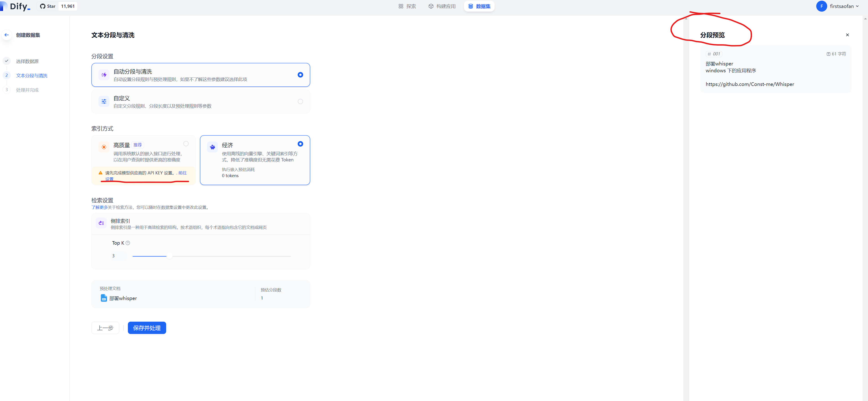The width and height of the screenshot is (868, 401).
Task: Click the Top K slider track
Action: pyautogui.click(x=212, y=256)
